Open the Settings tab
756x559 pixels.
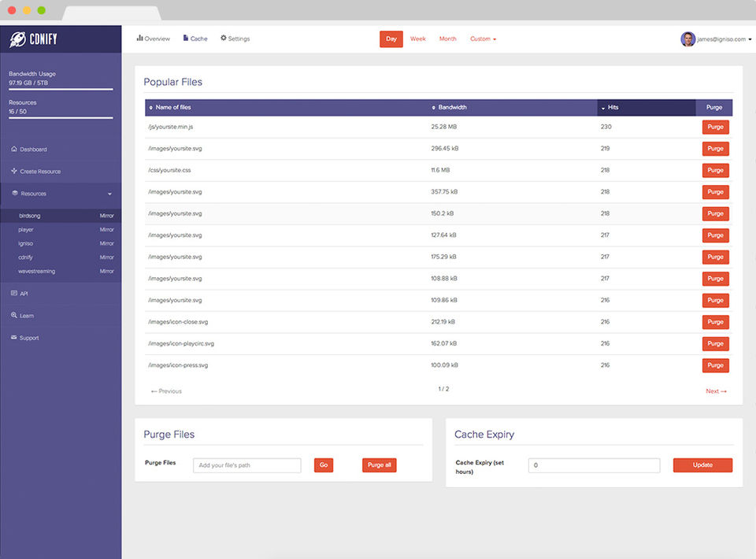(x=235, y=39)
